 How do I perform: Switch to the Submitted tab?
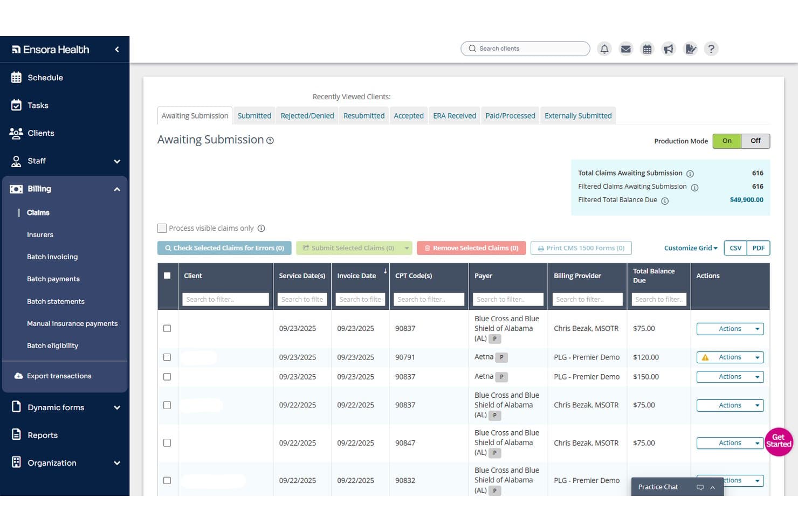[x=254, y=116]
